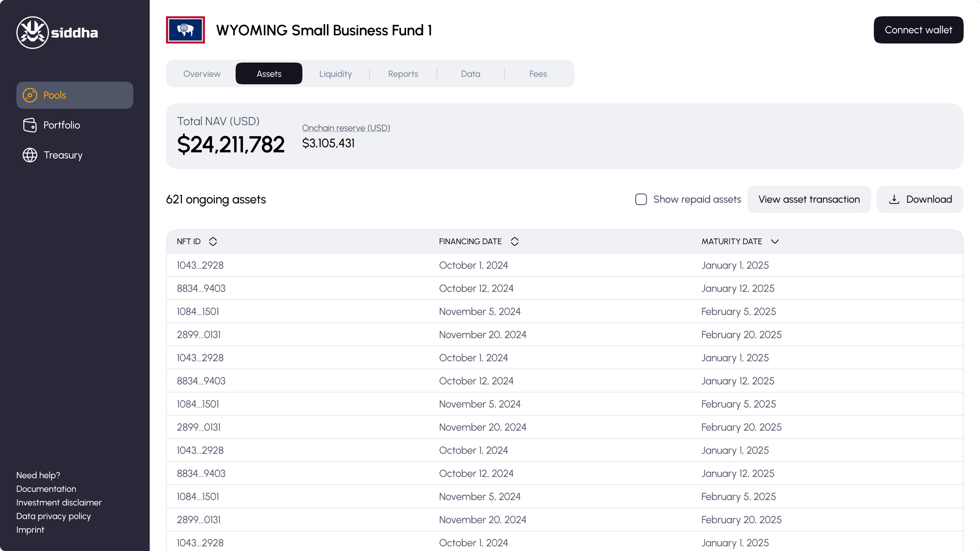The width and height of the screenshot is (980, 551).
Task: Open the Liquidity tab
Action: tap(336, 74)
